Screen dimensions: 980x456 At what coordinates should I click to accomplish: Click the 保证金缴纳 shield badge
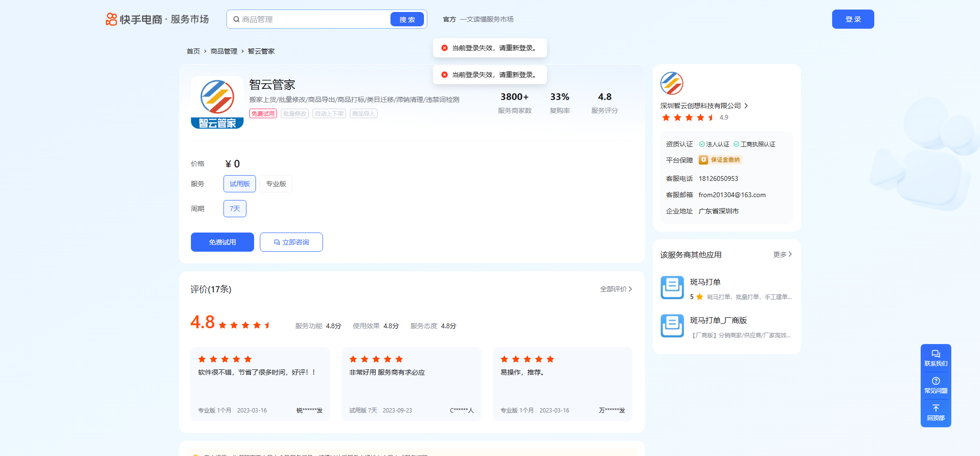click(x=720, y=160)
